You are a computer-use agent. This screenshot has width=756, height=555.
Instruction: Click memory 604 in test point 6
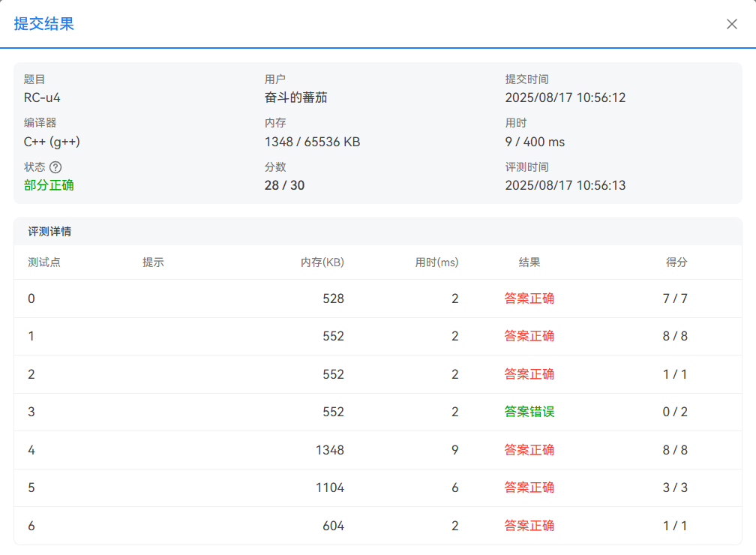tap(333, 526)
